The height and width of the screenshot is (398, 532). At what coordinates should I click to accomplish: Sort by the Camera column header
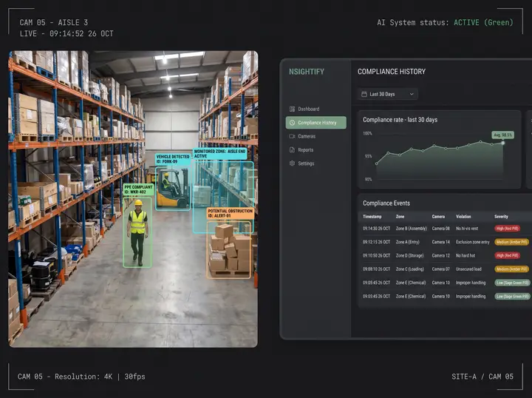[x=438, y=217]
